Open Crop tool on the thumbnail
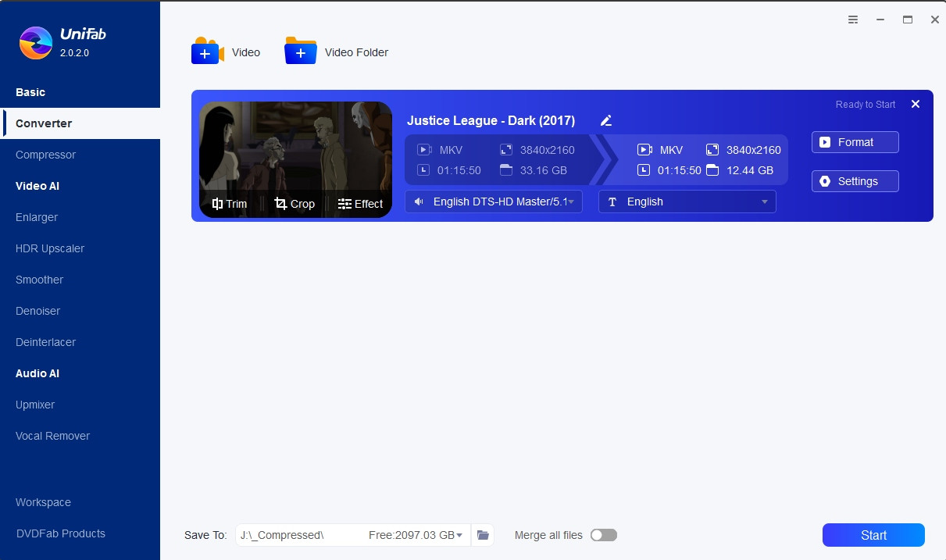946x560 pixels. [295, 204]
